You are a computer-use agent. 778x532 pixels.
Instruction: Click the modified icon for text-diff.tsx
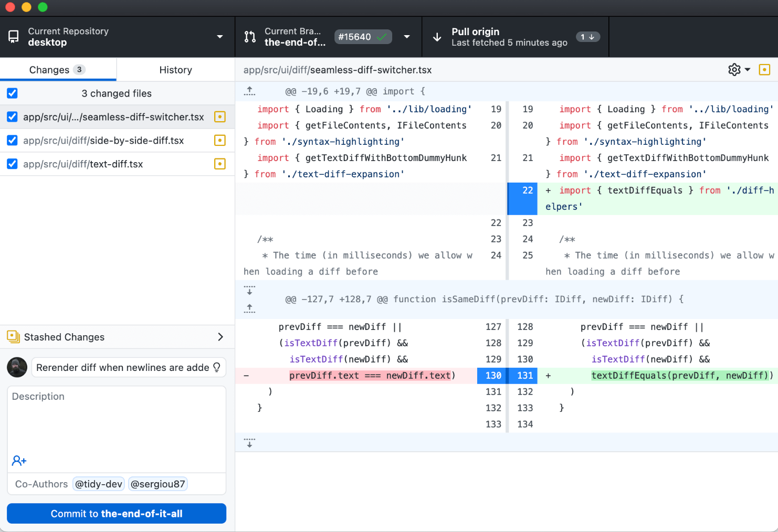coord(220,164)
